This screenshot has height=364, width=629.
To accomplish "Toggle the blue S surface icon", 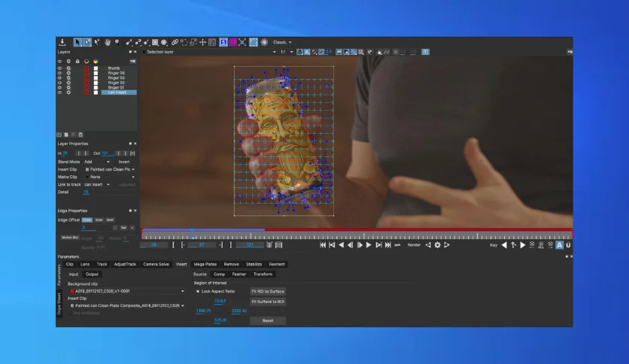I will point(223,42).
